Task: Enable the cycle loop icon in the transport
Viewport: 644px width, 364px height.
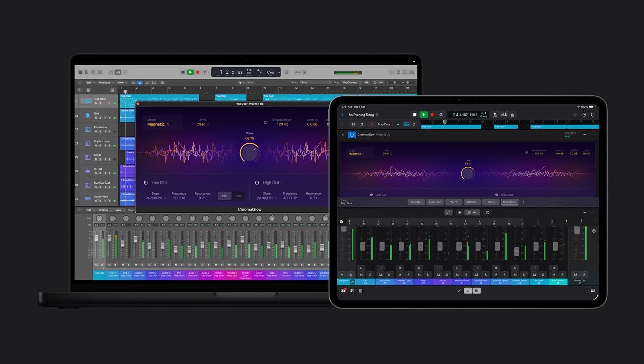Action: (204, 72)
